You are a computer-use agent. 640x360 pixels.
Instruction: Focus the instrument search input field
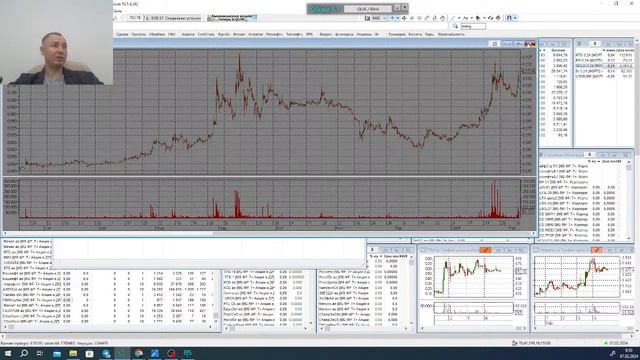tap(473, 26)
